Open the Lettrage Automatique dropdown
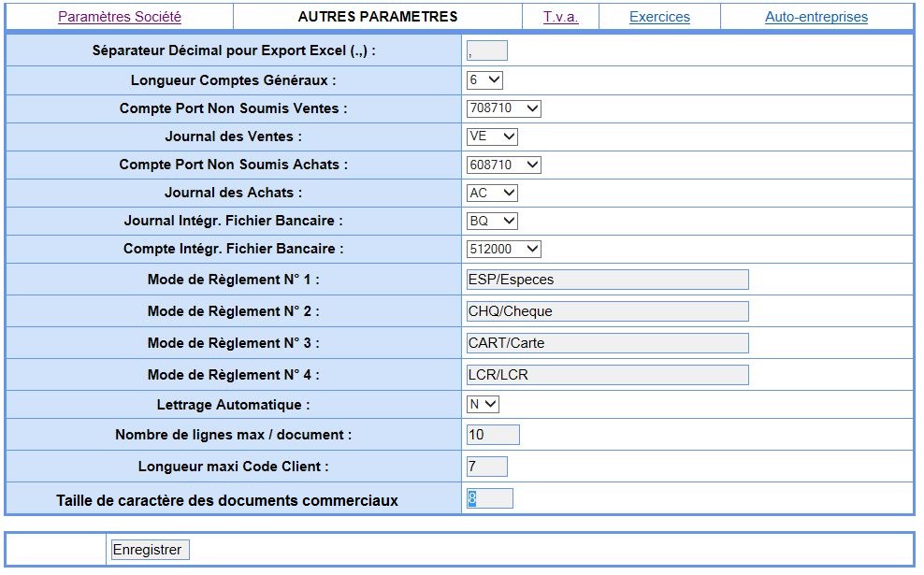The width and height of the screenshot is (924, 575). [484, 404]
